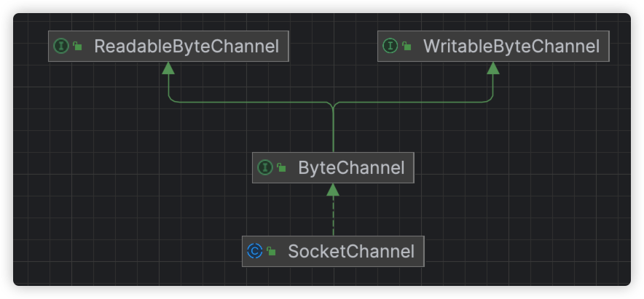This screenshot has width=644, height=299.
Task: Select the ByteChannel node label
Action: point(351,168)
